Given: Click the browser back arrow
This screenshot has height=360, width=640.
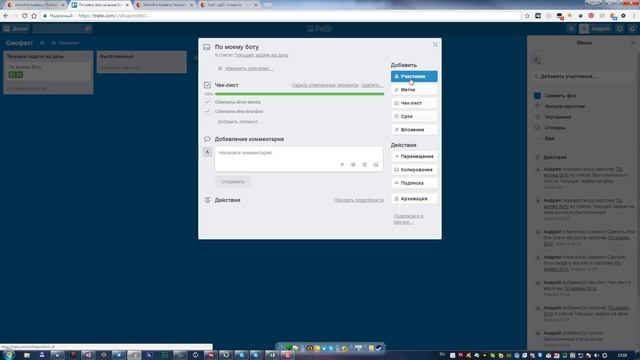Looking at the screenshot, I should coord(6,16).
